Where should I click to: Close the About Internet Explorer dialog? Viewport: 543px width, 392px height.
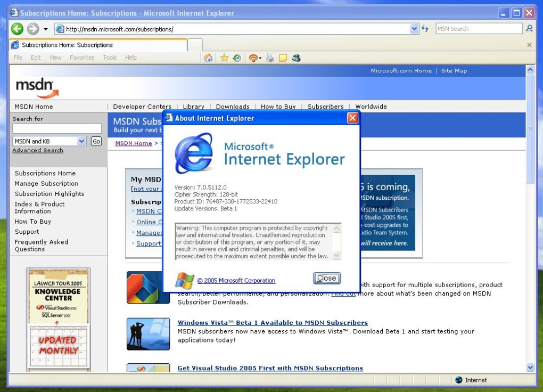pyautogui.click(x=326, y=277)
